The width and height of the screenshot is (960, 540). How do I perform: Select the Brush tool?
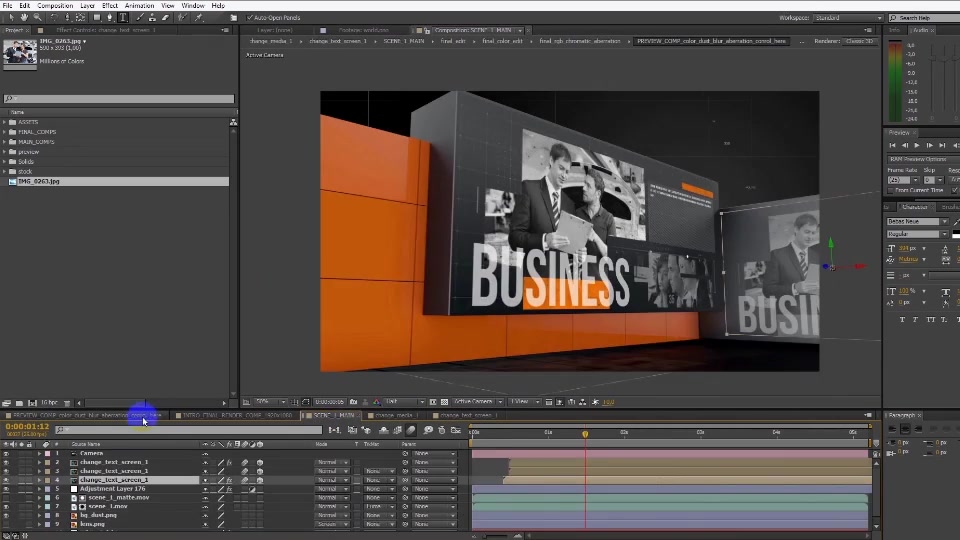pyautogui.click(x=140, y=18)
